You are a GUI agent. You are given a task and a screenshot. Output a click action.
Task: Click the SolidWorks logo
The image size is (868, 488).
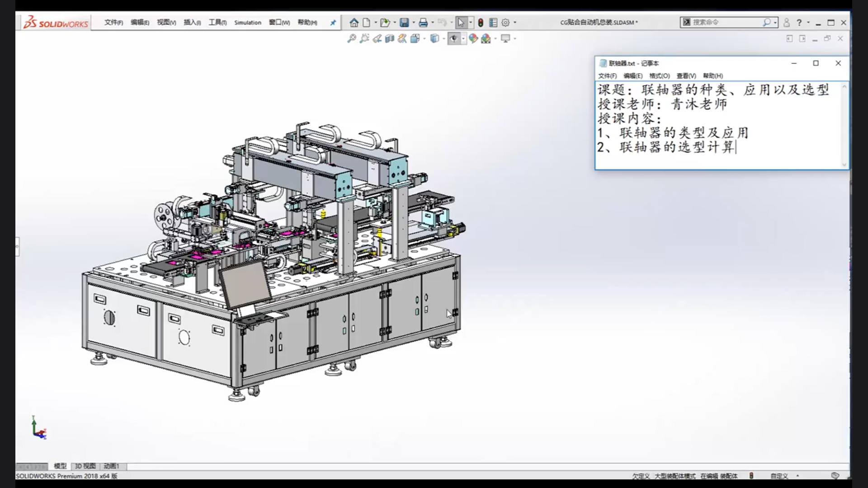[56, 22]
